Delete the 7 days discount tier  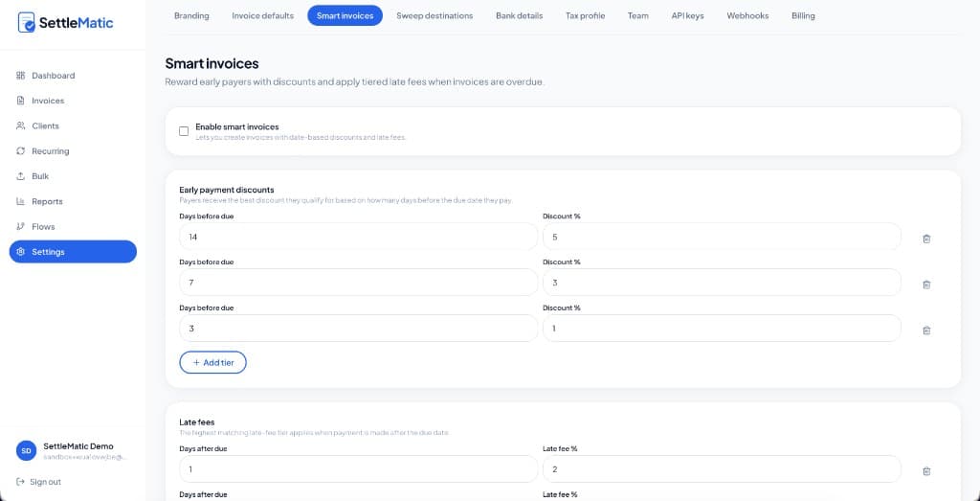point(926,284)
